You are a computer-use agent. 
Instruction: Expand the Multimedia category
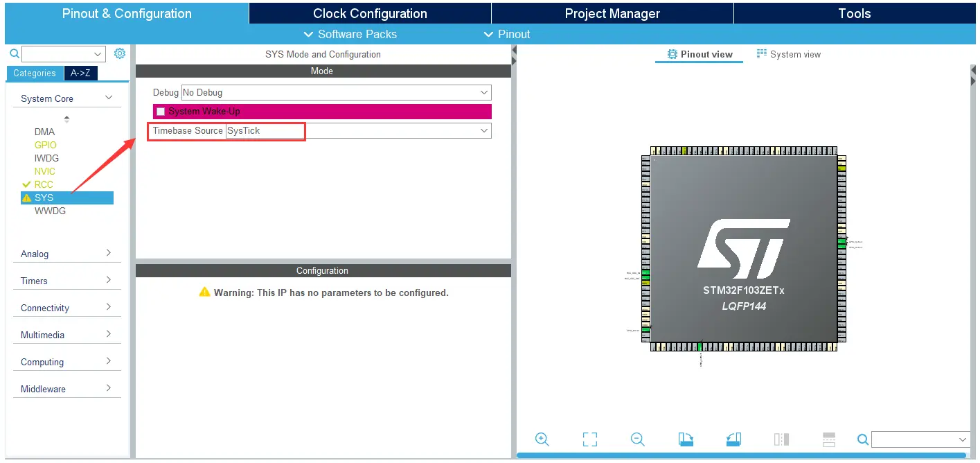[x=109, y=334]
